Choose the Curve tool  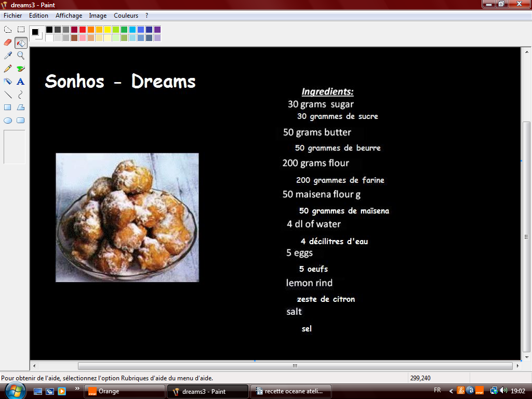click(21, 95)
